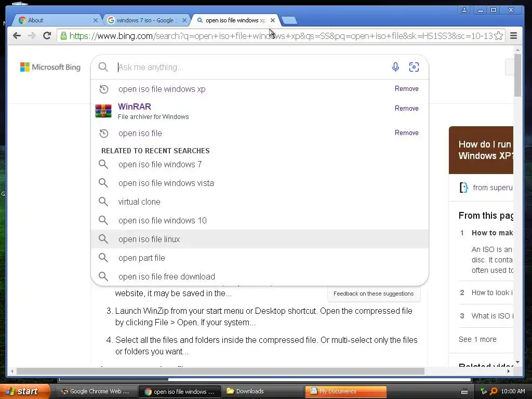The height and width of the screenshot is (399, 532).
Task: Open My Documents taskbar item
Action: coord(345,391)
